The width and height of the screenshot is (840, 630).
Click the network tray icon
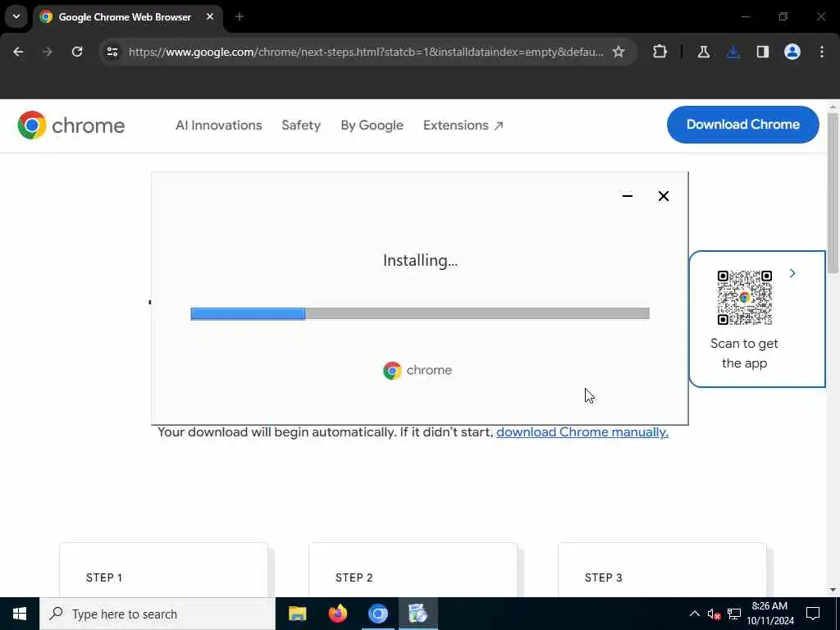pos(734,614)
